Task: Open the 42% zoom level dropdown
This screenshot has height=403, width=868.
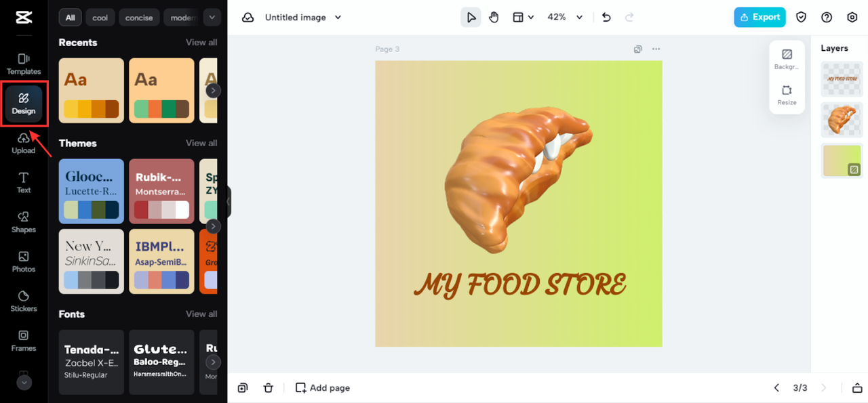Action: [x=565, y=18]
